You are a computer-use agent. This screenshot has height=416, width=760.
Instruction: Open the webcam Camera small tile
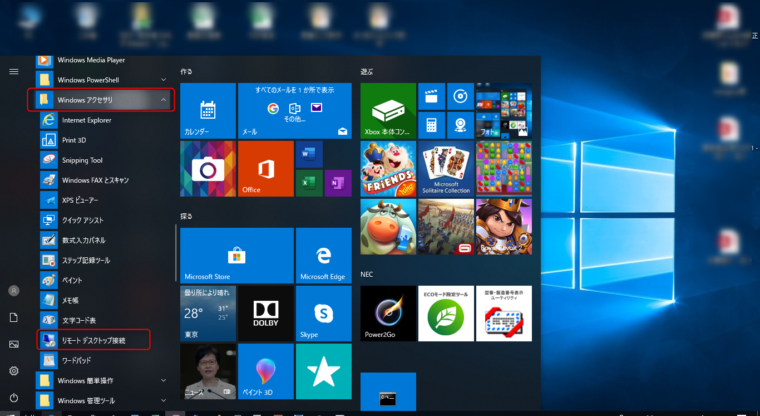460,125
